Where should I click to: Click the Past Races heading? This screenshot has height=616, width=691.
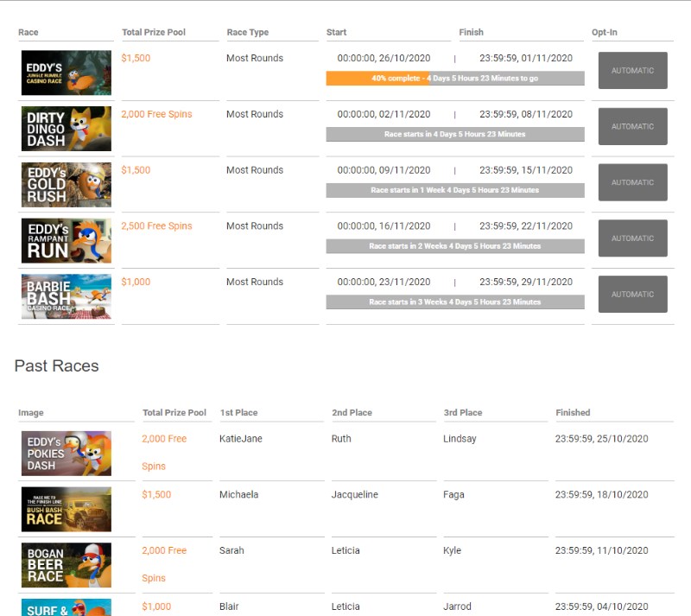coord(56,366)
